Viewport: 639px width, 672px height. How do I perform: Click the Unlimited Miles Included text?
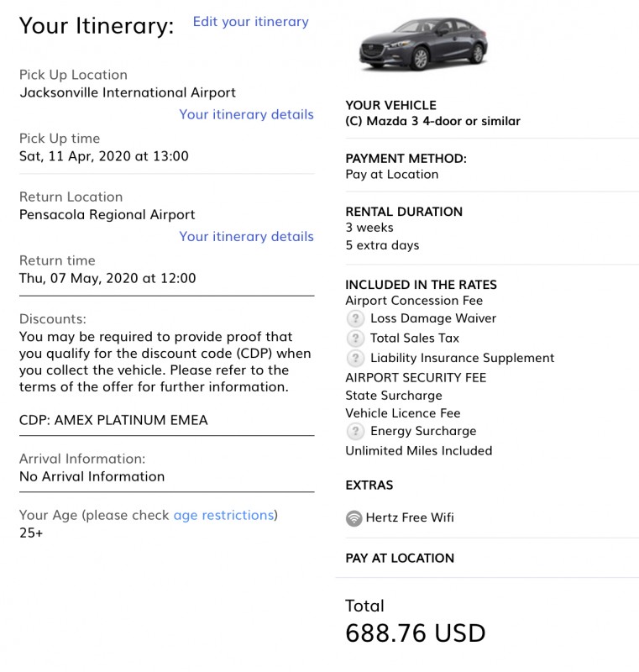tap(419, 451)
